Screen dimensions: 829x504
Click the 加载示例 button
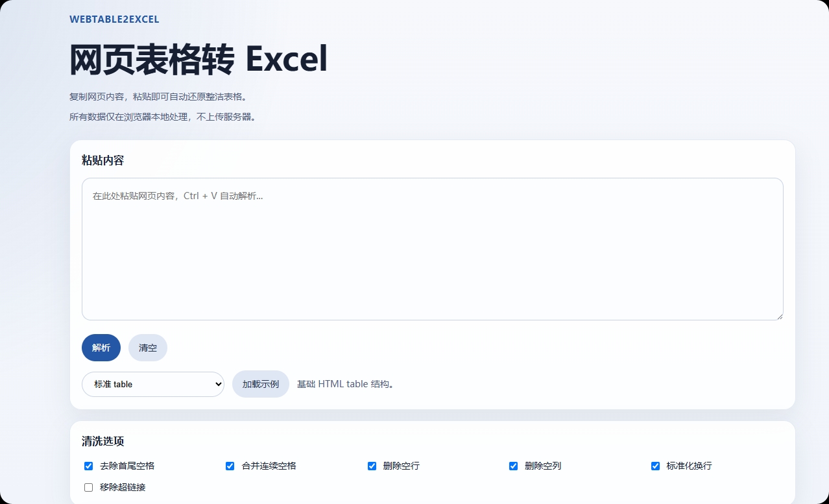pyautogui.click(x=261, y=384)
